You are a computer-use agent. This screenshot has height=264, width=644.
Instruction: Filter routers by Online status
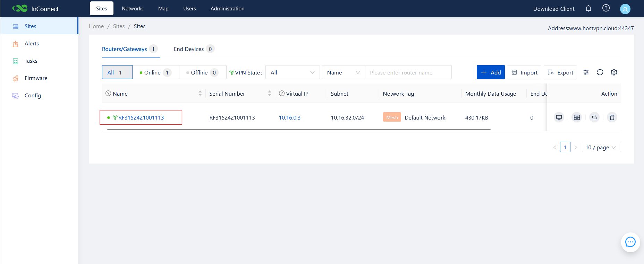[156, 72]
